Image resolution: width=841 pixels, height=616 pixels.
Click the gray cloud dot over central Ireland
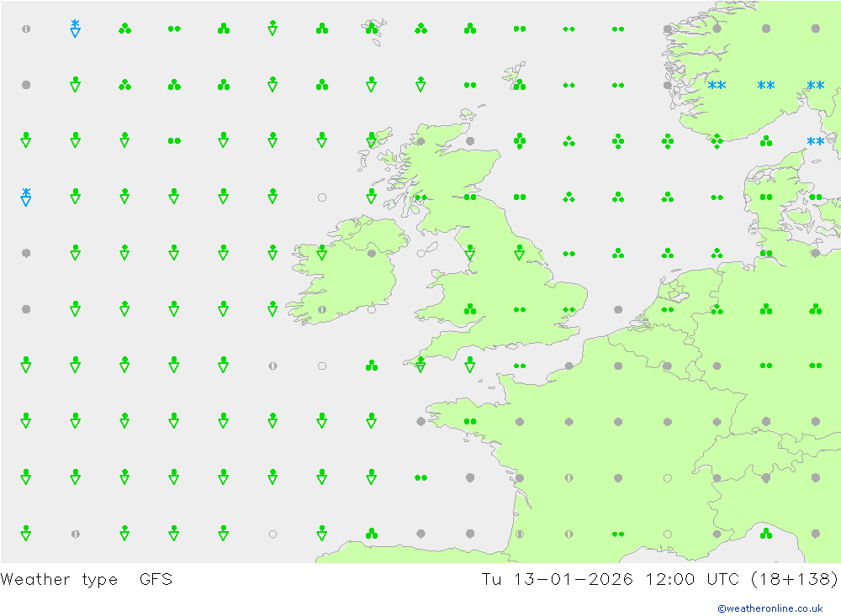[x=372, y=253]
